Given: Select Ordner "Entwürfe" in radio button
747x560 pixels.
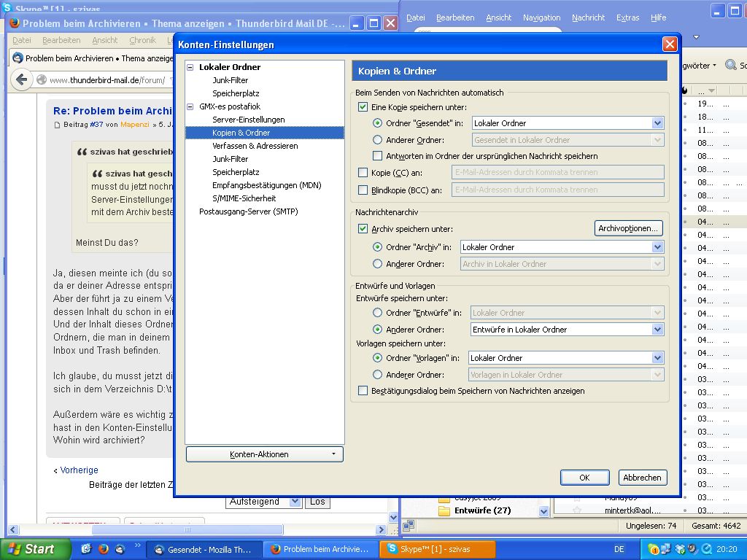Looking at the screenshot, I should 377,312.
